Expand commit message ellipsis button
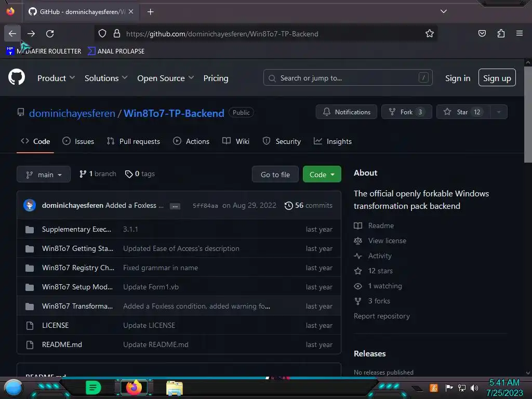This screenshot has height=399, width=532. [x=175, y=206]
